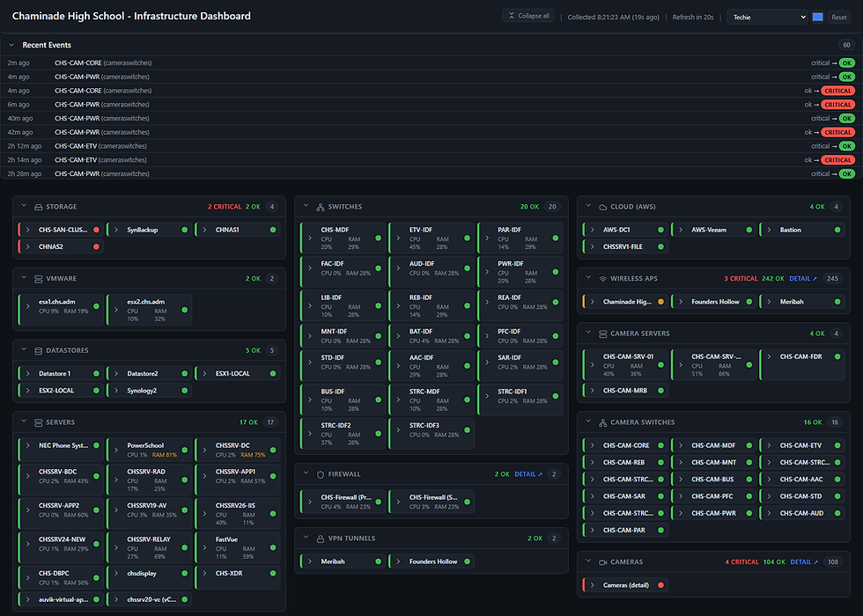This screenshot has height=616, width=863.
Task: Click the Wireless APs wifi icon
Action: 602,279
